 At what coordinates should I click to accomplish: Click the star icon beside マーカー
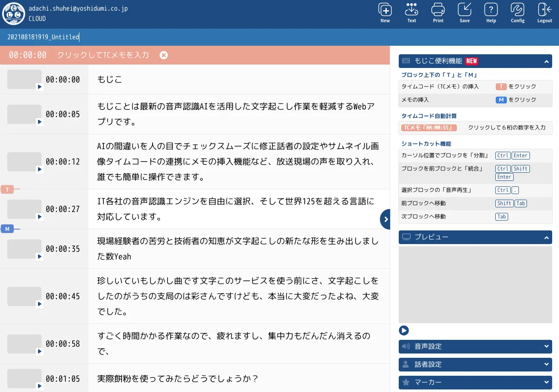point(406,382)
